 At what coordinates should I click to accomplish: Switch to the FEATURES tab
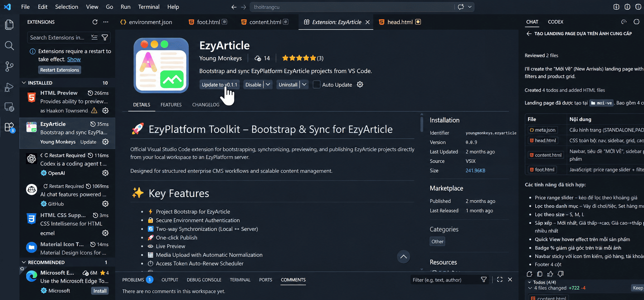coord(171,105)
